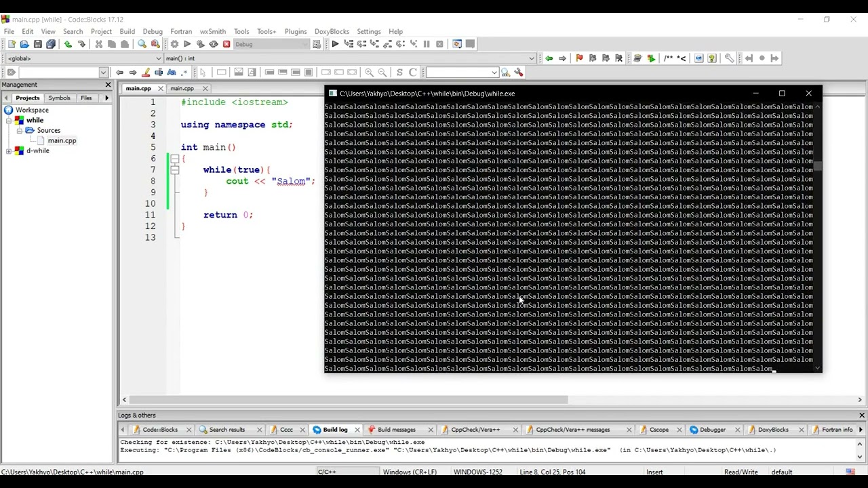Click 'WINDOWS-1252' encoding in status bar
The width and height of the screenshot is (868, 488).
tap(478, 472)
